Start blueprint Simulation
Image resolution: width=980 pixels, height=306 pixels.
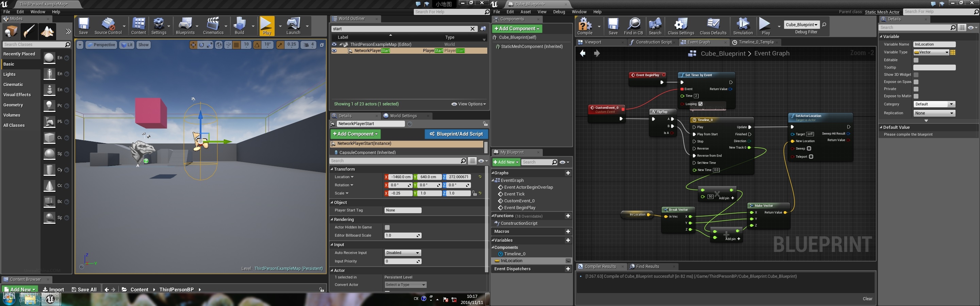tap(743, 26)
